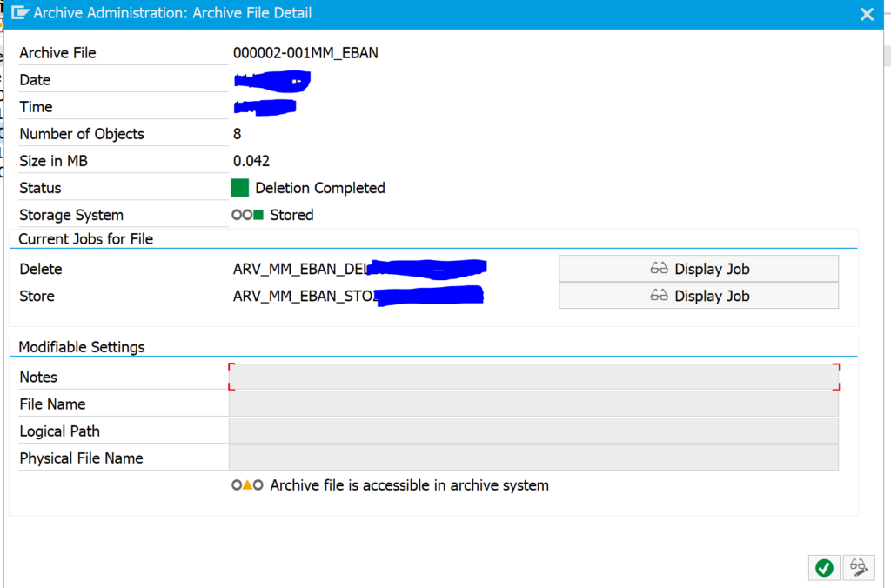Click the Logical Path field

[x=533, y=430]
